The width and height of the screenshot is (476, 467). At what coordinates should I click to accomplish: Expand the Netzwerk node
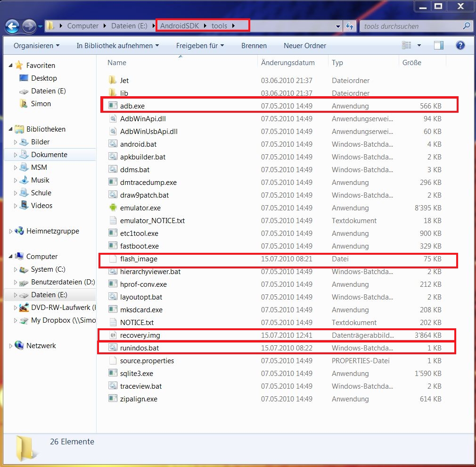tap(11, 346)
